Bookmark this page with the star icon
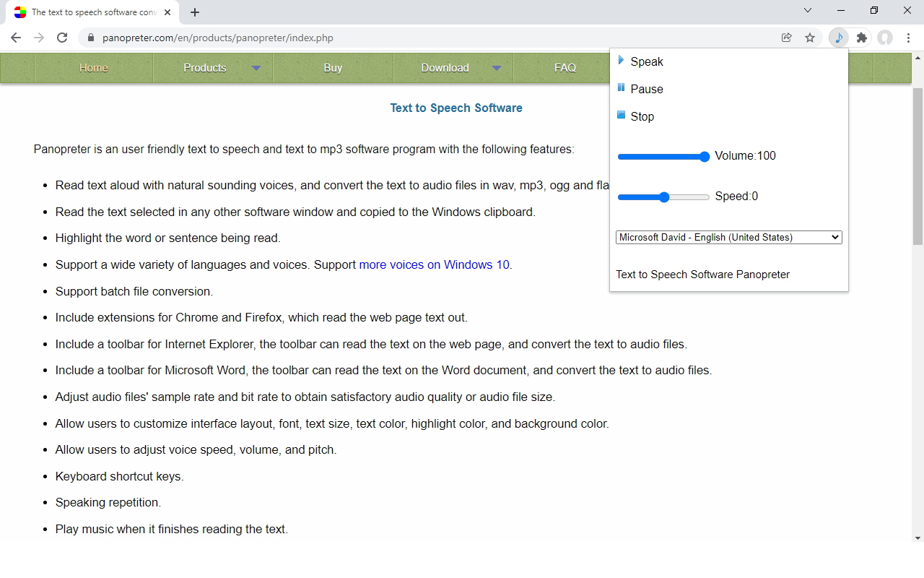The image size is (924, 578). 810,38
